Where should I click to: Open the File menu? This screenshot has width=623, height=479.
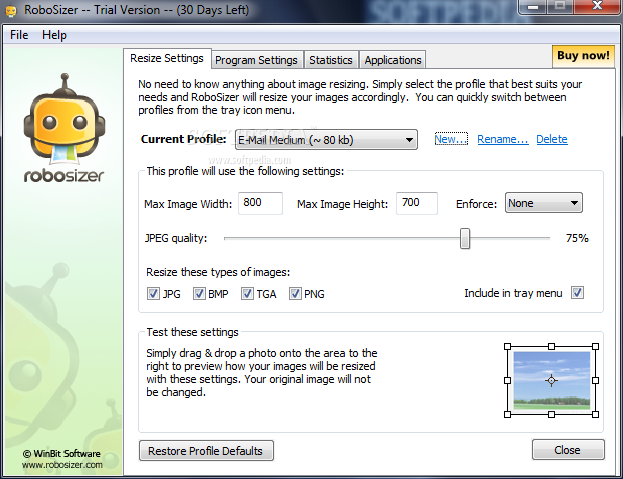[19, 35]
